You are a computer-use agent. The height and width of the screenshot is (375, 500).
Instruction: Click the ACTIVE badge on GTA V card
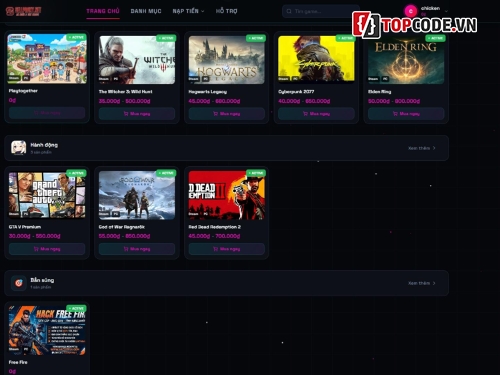point(76,173)
